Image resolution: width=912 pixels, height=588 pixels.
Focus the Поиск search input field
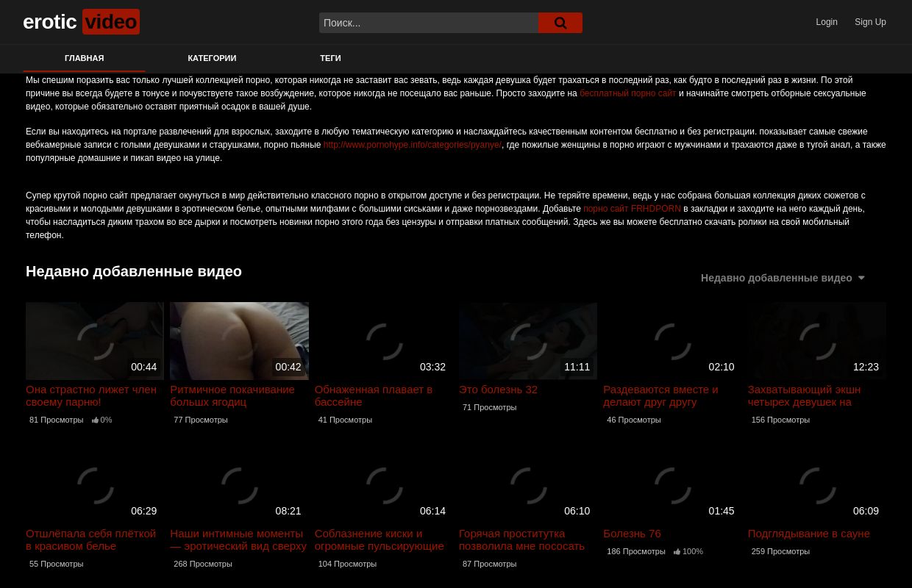[429, 23]
